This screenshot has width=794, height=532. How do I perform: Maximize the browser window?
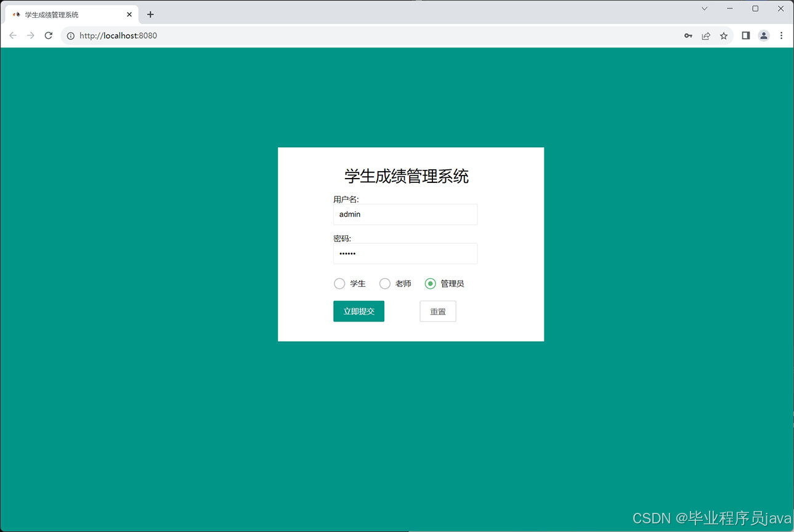(755, 9)
